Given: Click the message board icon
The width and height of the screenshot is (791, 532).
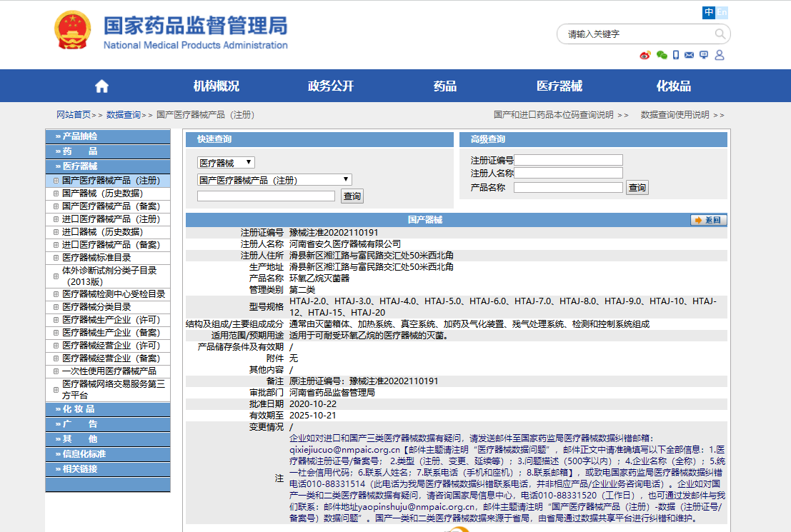Looking at the screenshot, I should click(x=704, y=55).
